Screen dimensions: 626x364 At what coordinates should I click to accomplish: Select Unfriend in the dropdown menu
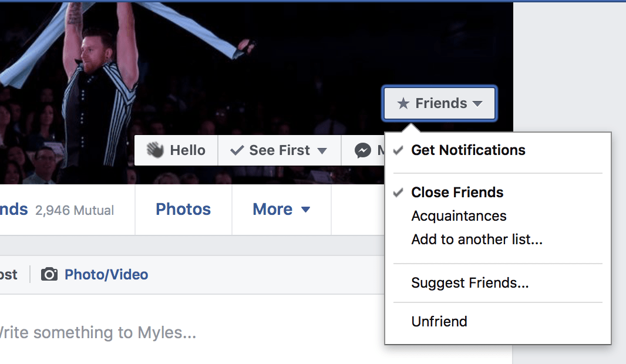(x=439, y=322)
